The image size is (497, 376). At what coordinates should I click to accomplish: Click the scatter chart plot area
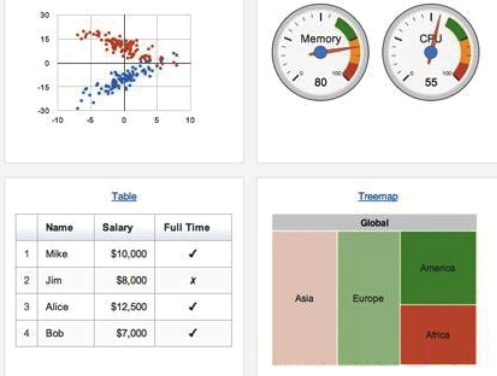[x=124, y=62]
